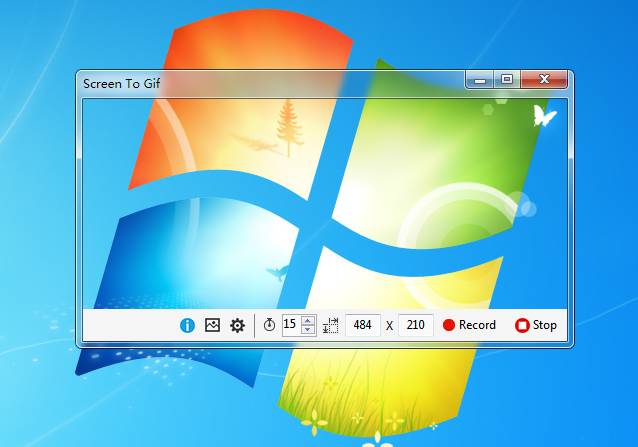This screenshot has height=447, width=638.
Task: Click the Screen To Gif title text
Action: point(121,84)
